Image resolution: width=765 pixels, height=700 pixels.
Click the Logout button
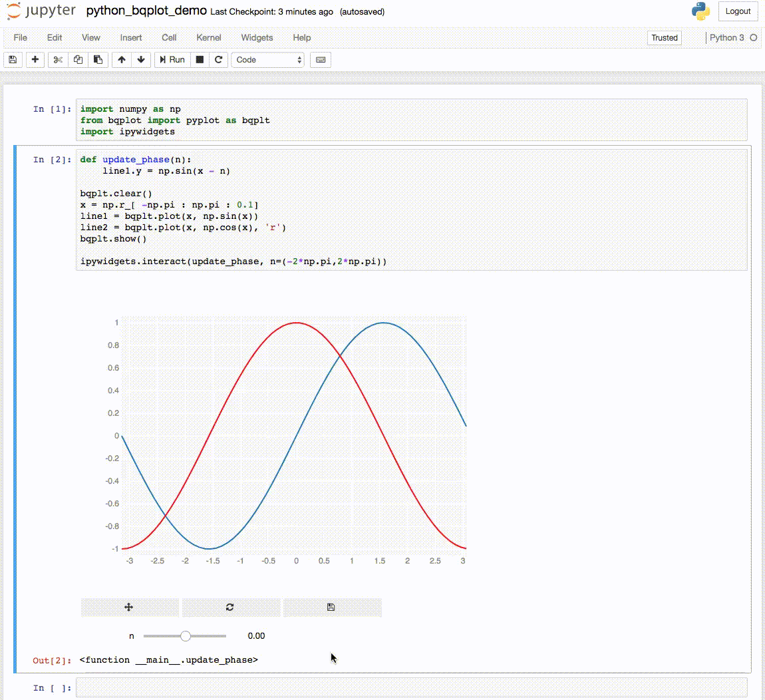point(738,11)
